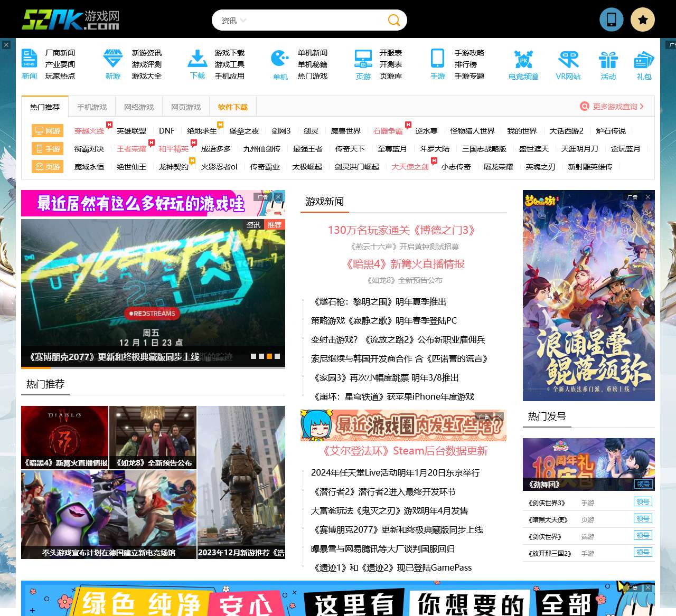This screenshot has width=676, height=616.
Task: Click the orange 页游 category badge
Action: [48, 167]
